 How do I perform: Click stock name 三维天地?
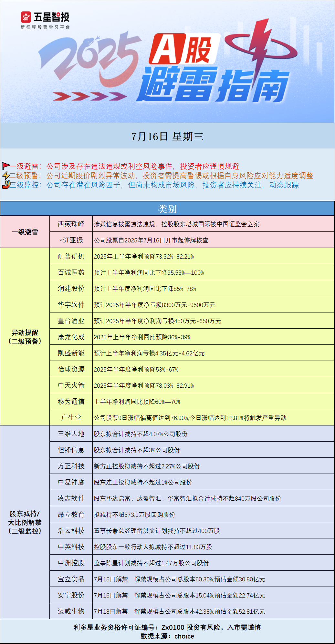pos(71,434)
